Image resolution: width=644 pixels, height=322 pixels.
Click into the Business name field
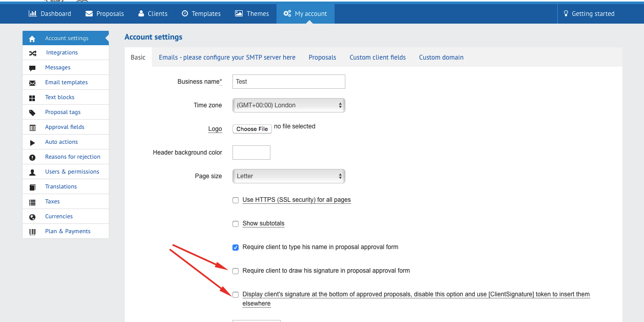tap(288, 82)
